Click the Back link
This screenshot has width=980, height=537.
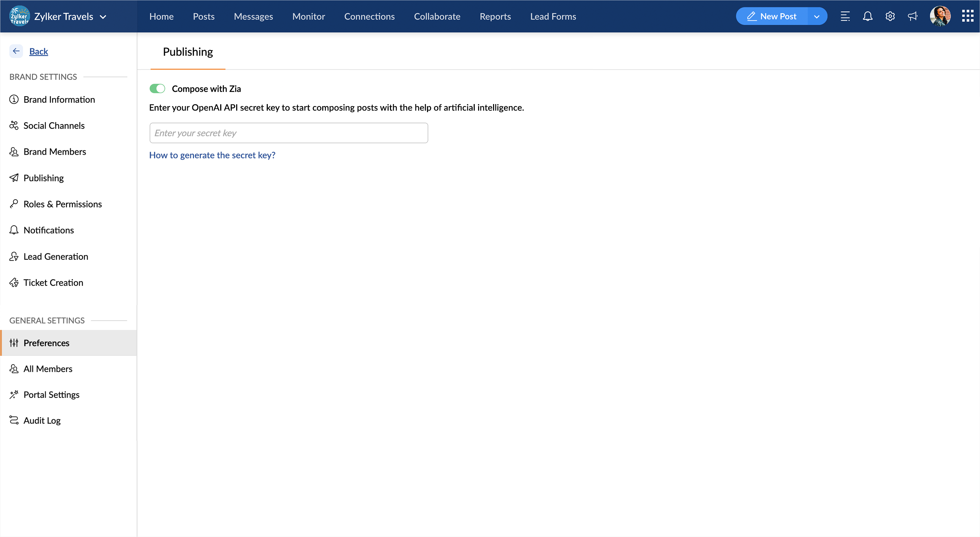click(x=38, y=51)
